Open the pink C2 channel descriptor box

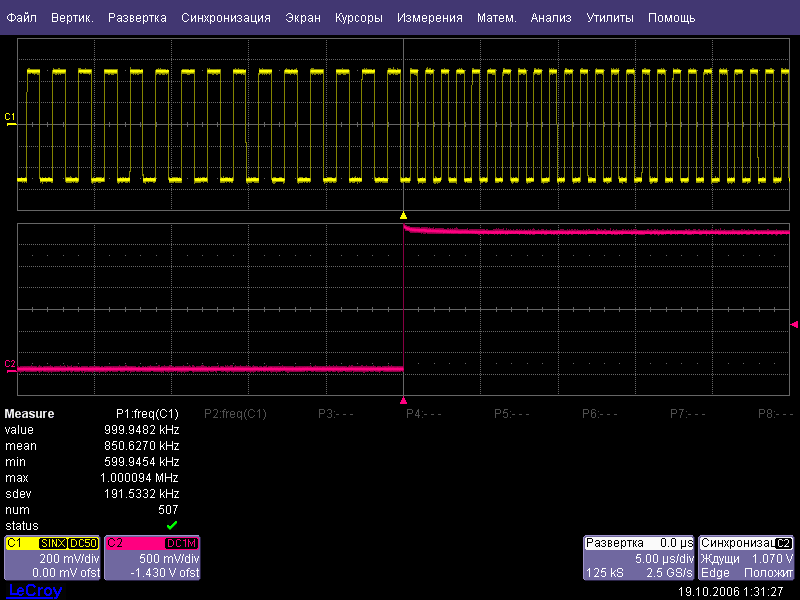[153, 557]
